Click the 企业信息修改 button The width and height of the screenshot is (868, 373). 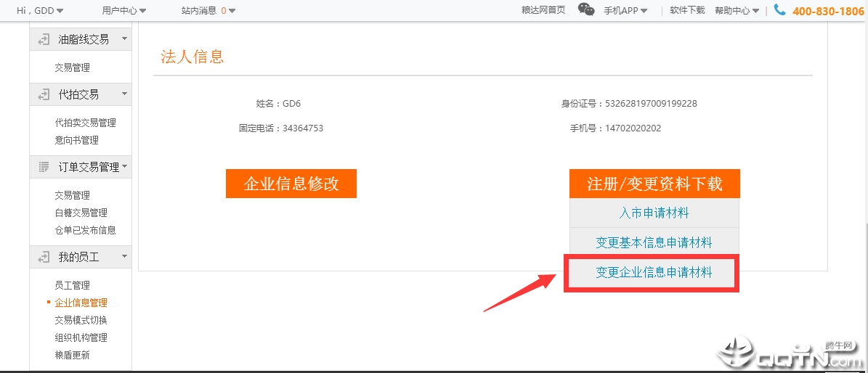[291, 184]
